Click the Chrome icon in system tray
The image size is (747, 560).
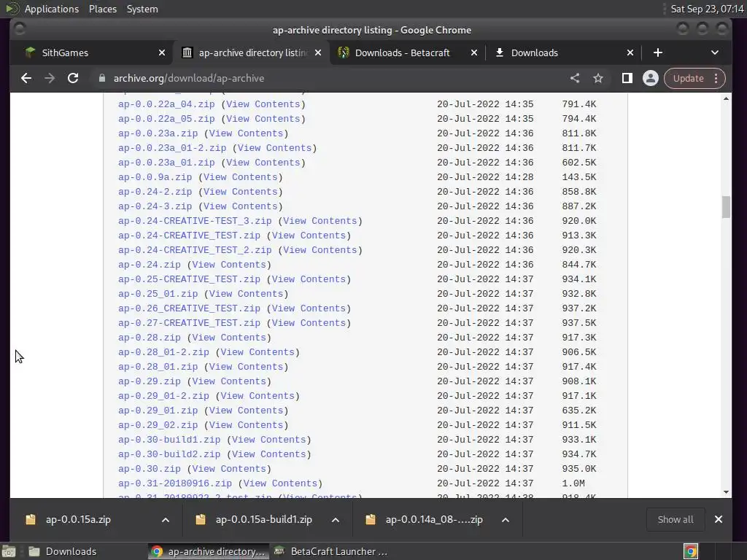691,551
